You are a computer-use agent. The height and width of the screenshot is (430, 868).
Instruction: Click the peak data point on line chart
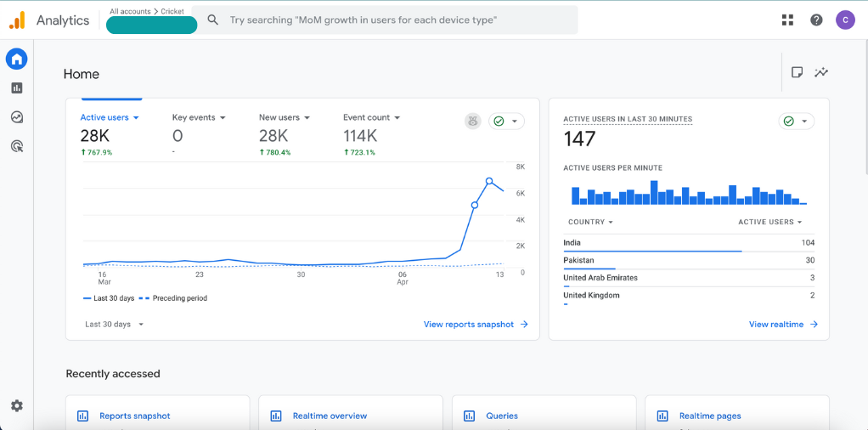489,181
